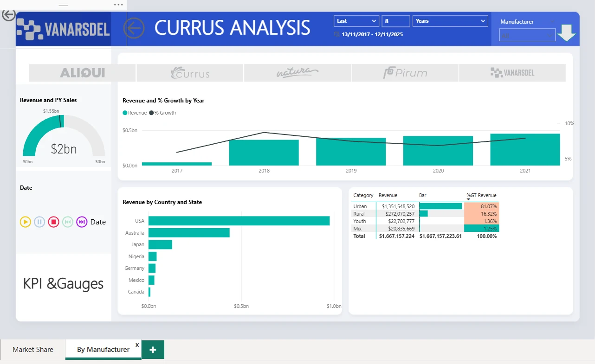The width and height of the screenshot is (595, 364).
Task: Click the 2019 revenue bar
Action: 351,152
